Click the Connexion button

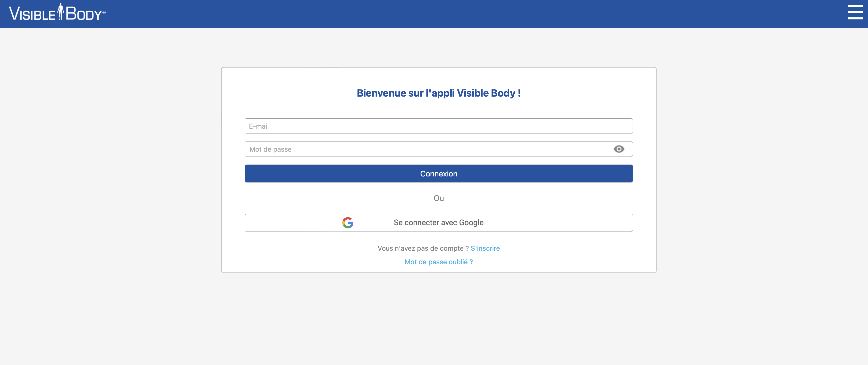tap(438, 174)
